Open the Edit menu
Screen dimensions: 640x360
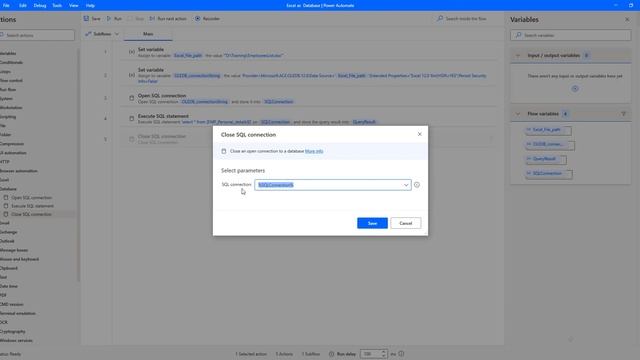pos(23,6)
